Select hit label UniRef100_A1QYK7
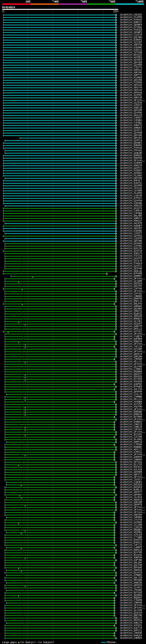This screenshot has height=644, width=146. (131, 324)
